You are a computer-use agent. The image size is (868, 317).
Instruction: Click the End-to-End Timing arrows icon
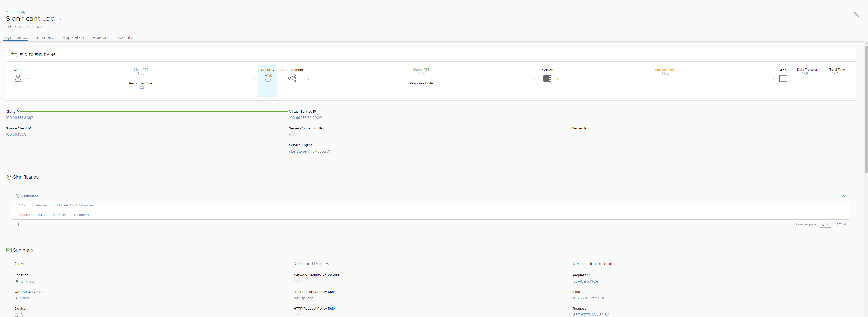click(14, 54)
